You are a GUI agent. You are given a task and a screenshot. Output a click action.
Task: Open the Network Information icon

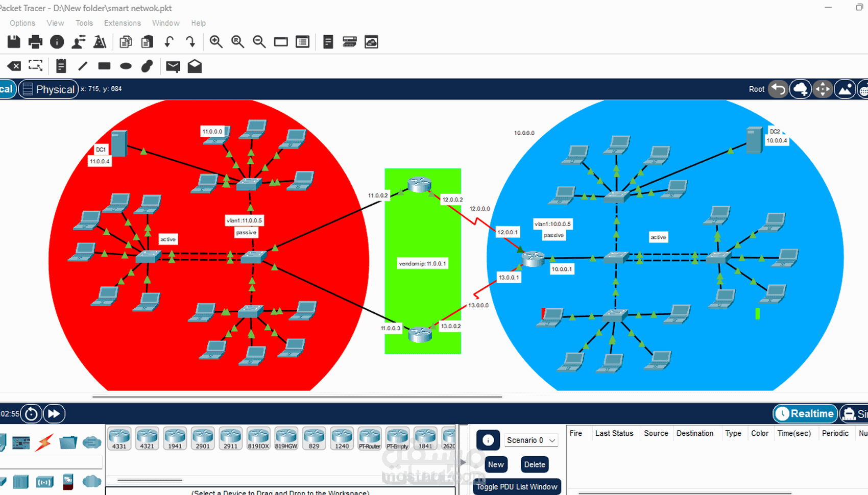point(57,42)
